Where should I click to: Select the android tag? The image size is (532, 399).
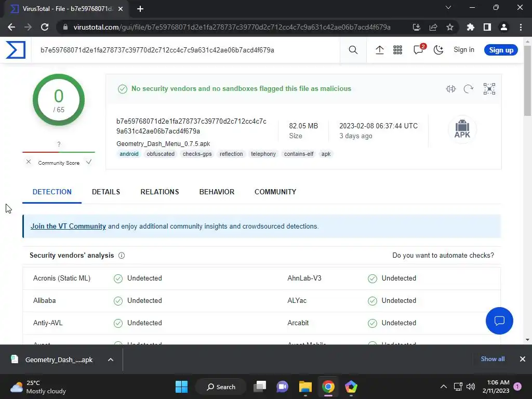129,154
